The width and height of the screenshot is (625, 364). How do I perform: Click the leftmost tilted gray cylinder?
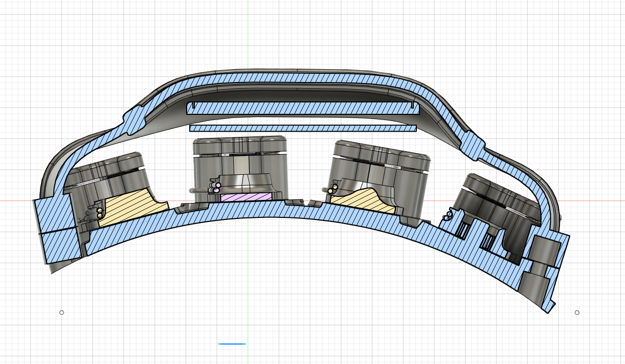click(108, 174)
